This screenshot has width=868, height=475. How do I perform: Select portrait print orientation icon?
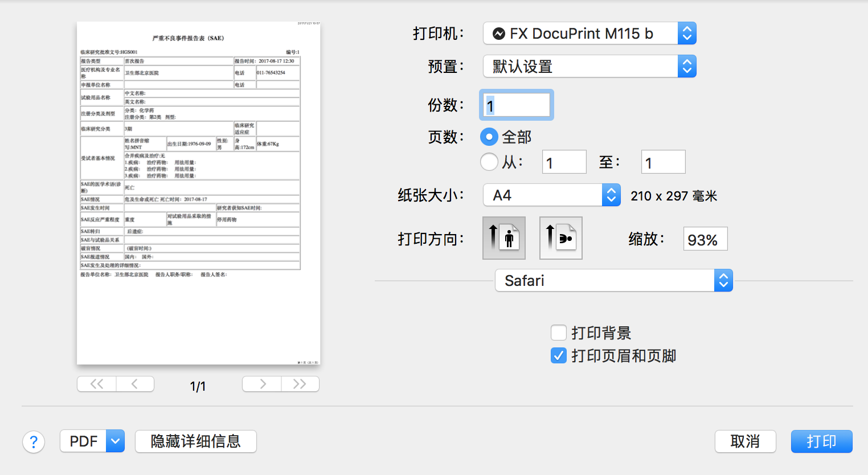pyautogui.click(x=503, y=238)
